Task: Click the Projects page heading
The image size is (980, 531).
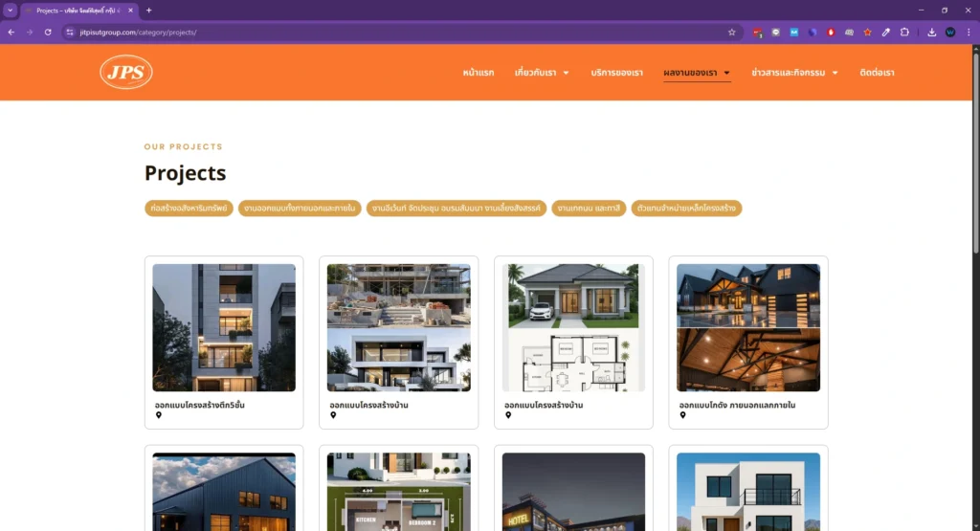Action: (185, 173)
